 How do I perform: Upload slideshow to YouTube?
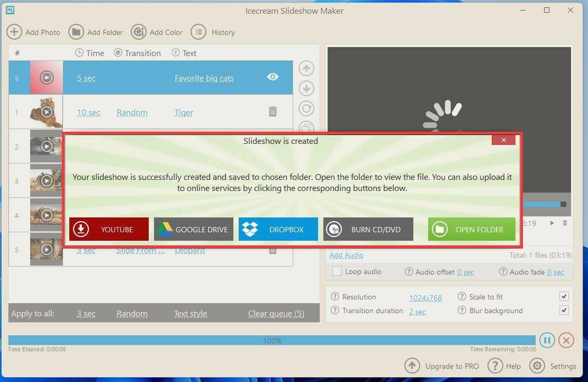[x=108, y=229]
